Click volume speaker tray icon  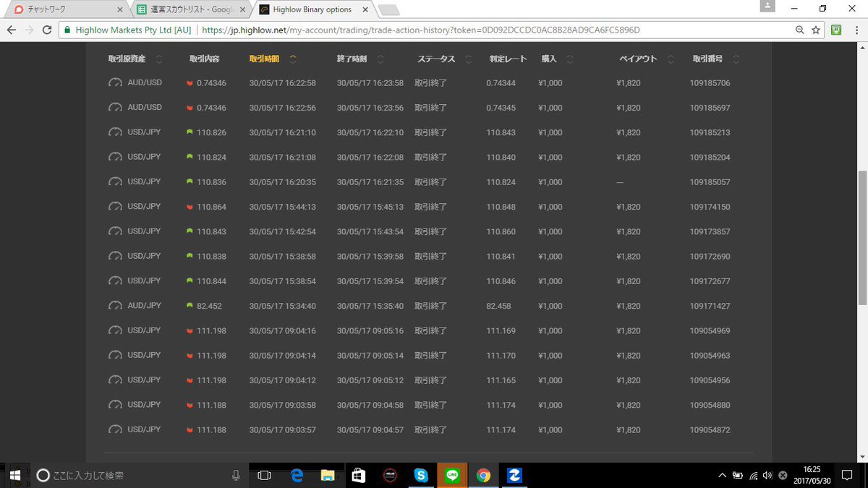point(767,476)
